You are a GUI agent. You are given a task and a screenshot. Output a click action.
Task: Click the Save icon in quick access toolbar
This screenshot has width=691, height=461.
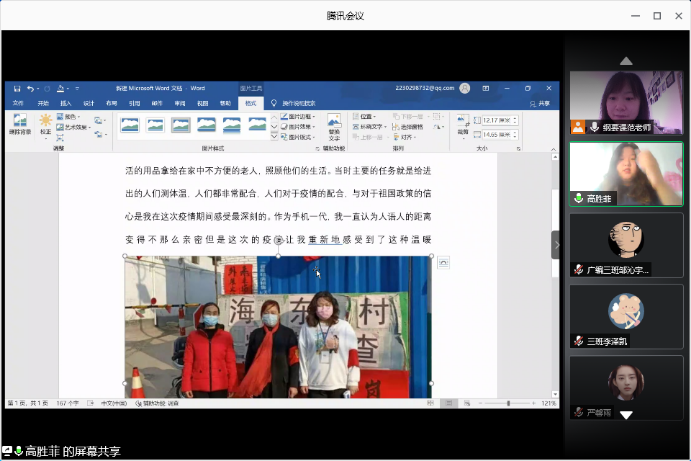click(18, 88)
